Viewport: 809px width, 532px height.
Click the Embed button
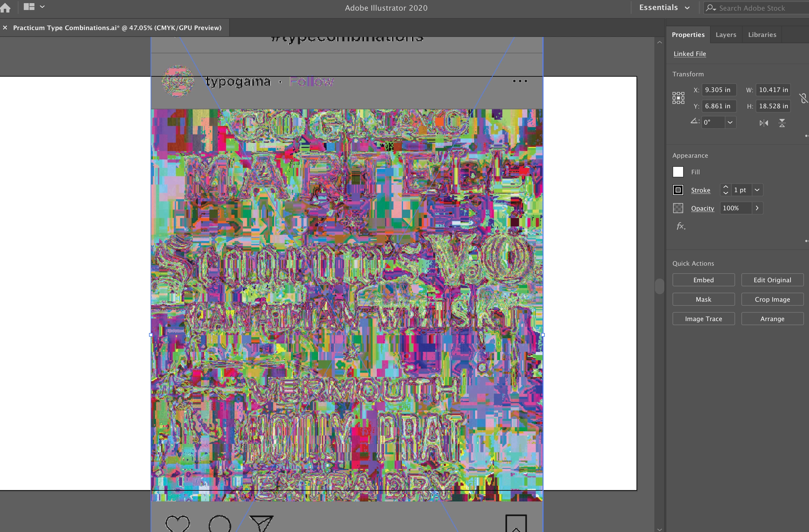tap(703, 280)
